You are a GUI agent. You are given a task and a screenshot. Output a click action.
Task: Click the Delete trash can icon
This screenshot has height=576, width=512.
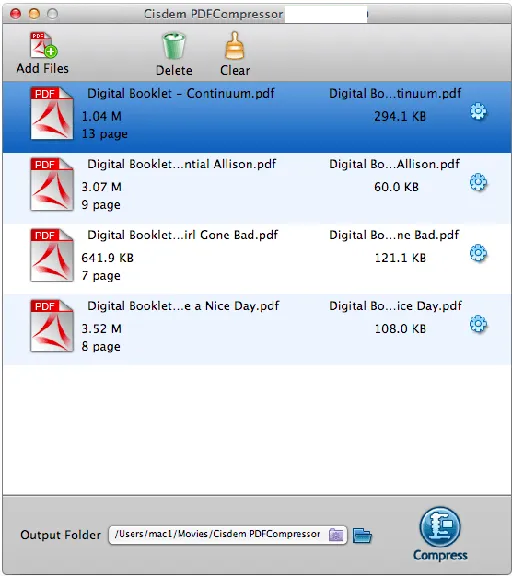(174, 46)
